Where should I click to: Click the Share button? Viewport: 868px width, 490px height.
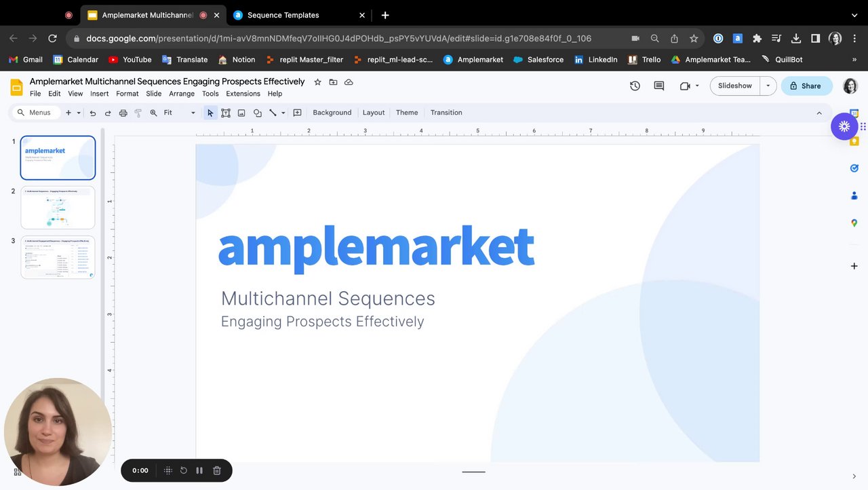806,86
